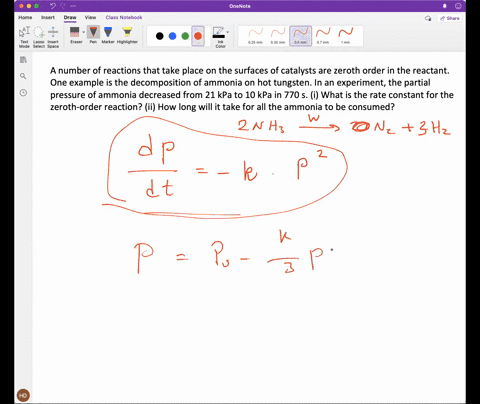
Task: Set pen thickness to 1 mm
Action: click(345, 36)
